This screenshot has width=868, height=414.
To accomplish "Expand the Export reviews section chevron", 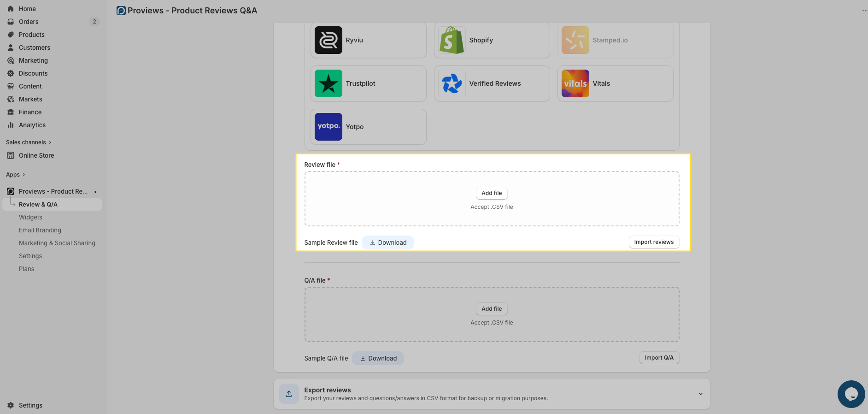I will pyautogui.click(x=700, y=394).
